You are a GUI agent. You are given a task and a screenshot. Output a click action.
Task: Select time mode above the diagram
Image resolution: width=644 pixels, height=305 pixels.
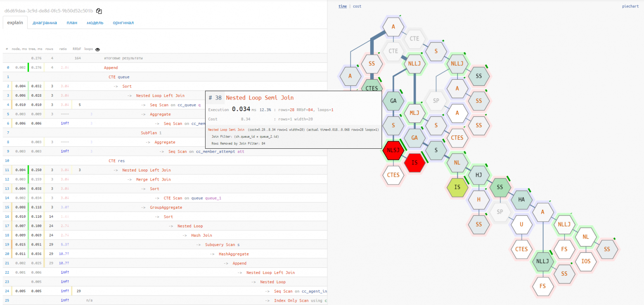click(x=343, y=7)
